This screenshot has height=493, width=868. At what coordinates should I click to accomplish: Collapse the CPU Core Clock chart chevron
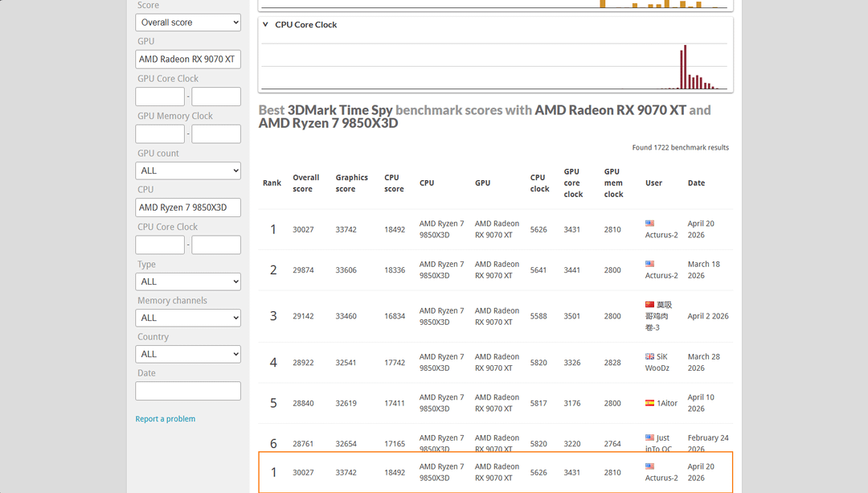[x=266, y=25]
